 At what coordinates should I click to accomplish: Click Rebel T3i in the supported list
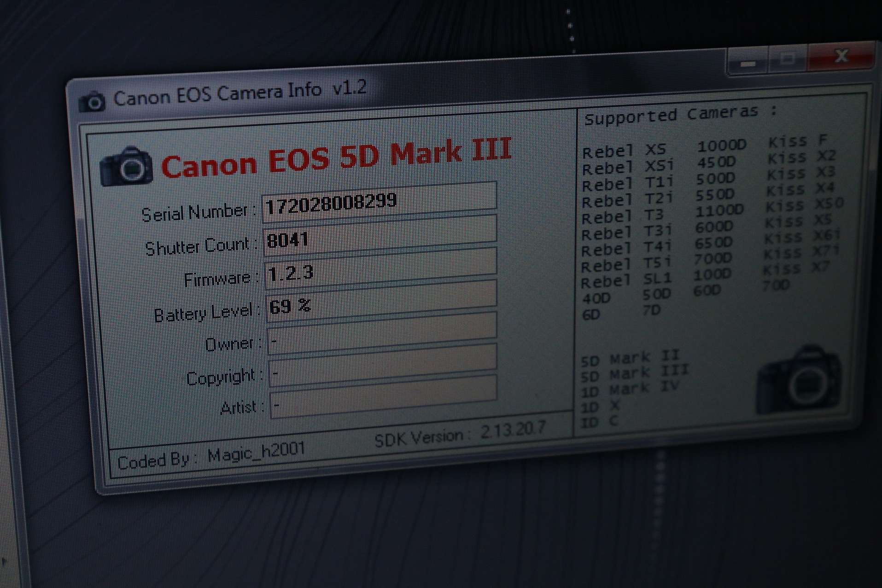[626, 232]
